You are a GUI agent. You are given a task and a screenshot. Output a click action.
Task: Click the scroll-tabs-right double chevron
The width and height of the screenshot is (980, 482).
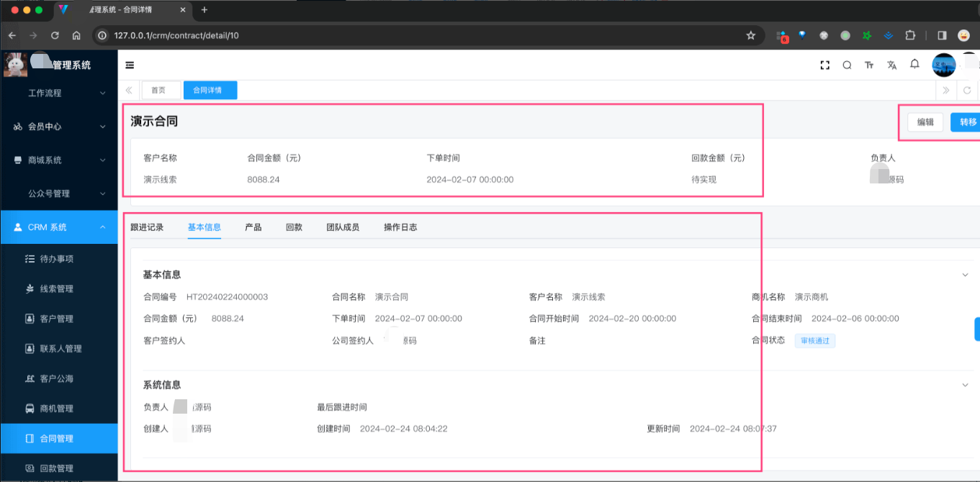click(x=945, y=90)
